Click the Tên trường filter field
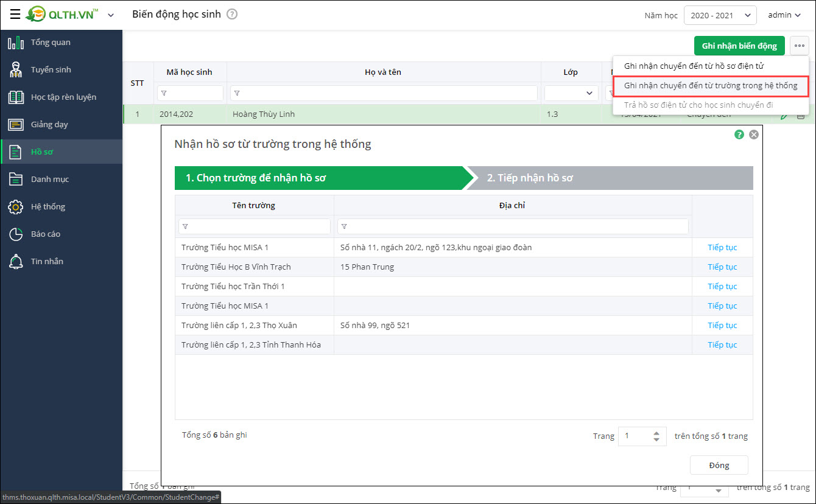The height and width of the screenshot is (504, 816). (255, 226)
